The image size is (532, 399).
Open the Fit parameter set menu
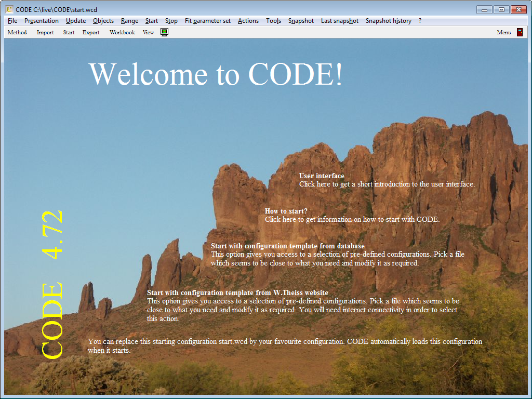[x=207, y=21]
